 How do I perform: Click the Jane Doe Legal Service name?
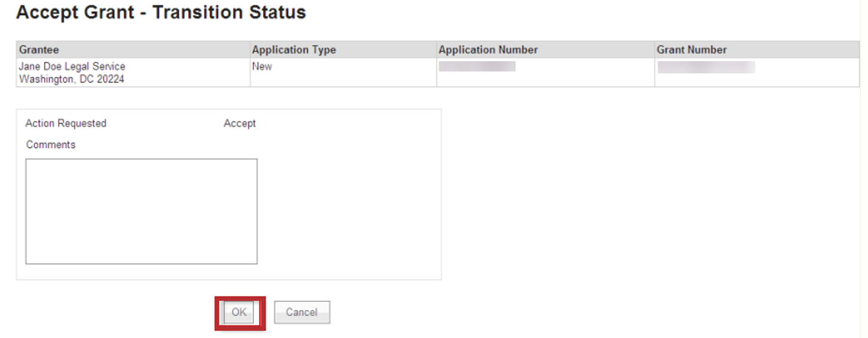(72, 67)
